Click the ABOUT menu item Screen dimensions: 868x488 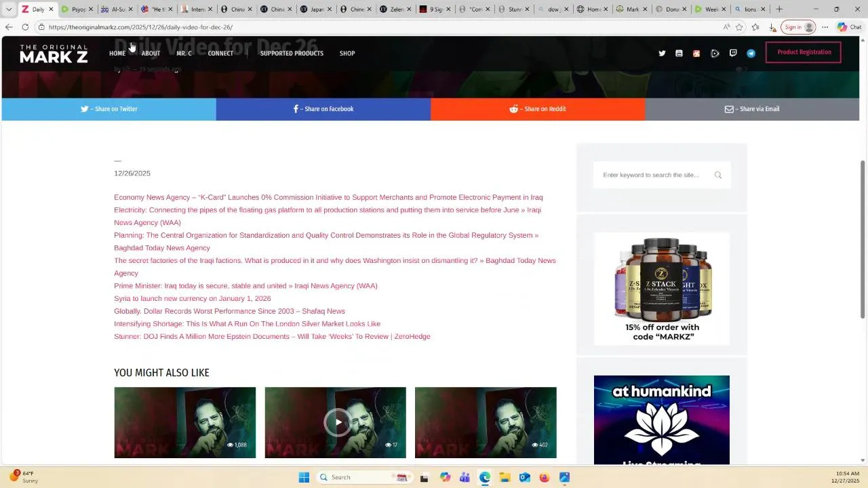tap(151, 54)
